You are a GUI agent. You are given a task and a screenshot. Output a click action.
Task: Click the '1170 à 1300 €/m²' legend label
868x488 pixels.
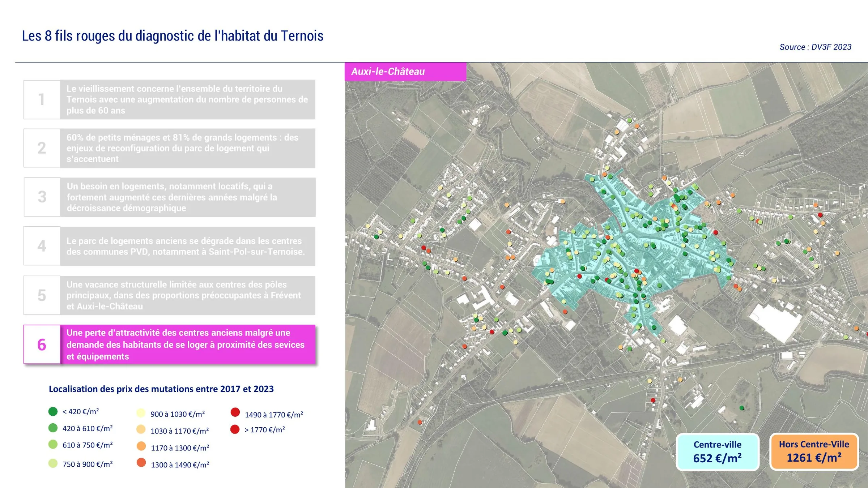click(x=180, y=448)
